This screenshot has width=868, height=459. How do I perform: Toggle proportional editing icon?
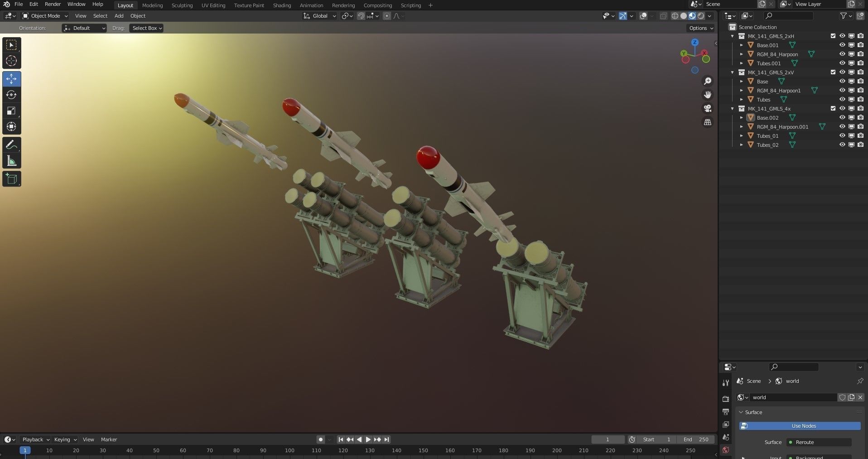click(387, 16)
